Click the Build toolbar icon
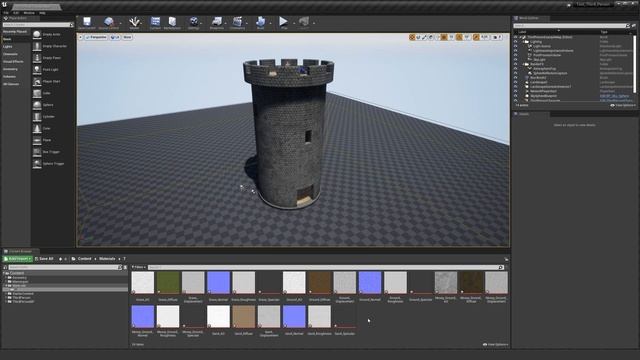Image resolution: width=640 pixels, height=360 pixels. point(260,23)
